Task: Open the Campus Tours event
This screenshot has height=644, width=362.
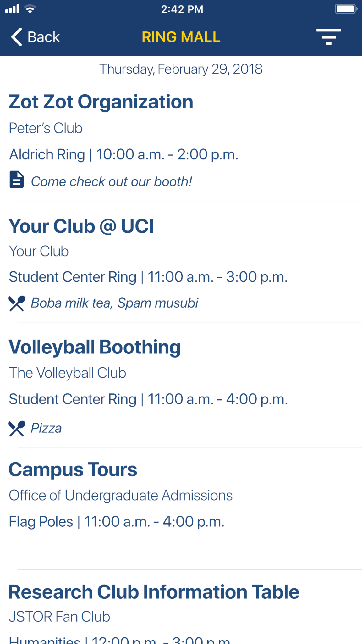Action: (x=73, y=469)
